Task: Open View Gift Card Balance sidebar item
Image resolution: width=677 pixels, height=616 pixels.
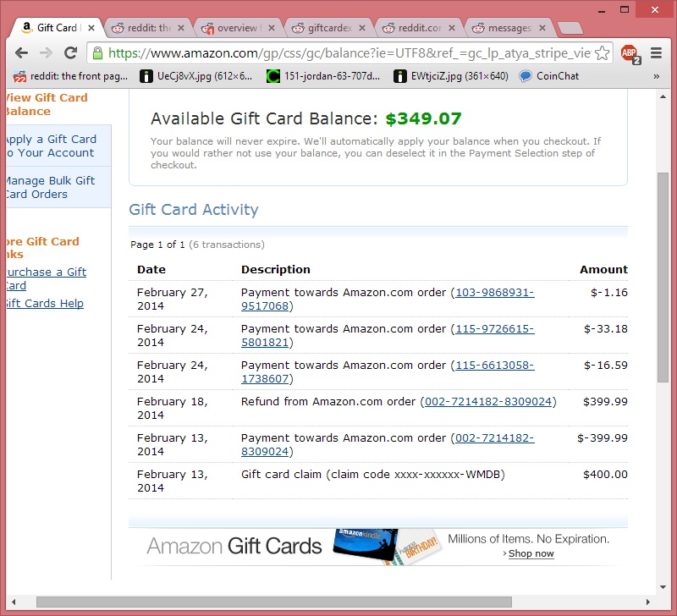Action: (x=47, y=104)
